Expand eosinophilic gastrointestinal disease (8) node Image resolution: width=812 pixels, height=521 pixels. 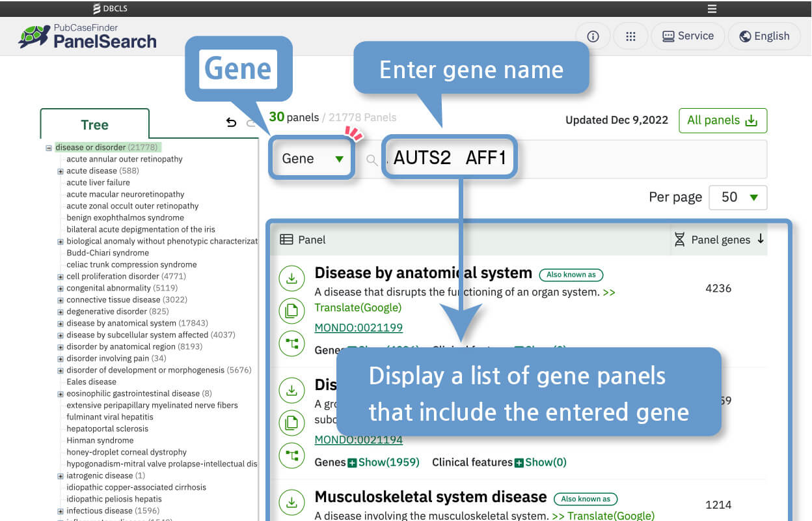click(x=61, y=394)
